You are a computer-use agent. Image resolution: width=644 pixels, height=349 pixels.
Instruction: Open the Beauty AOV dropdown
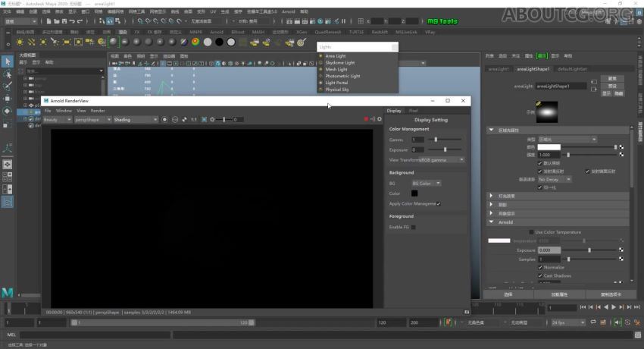tap(57, 120)
